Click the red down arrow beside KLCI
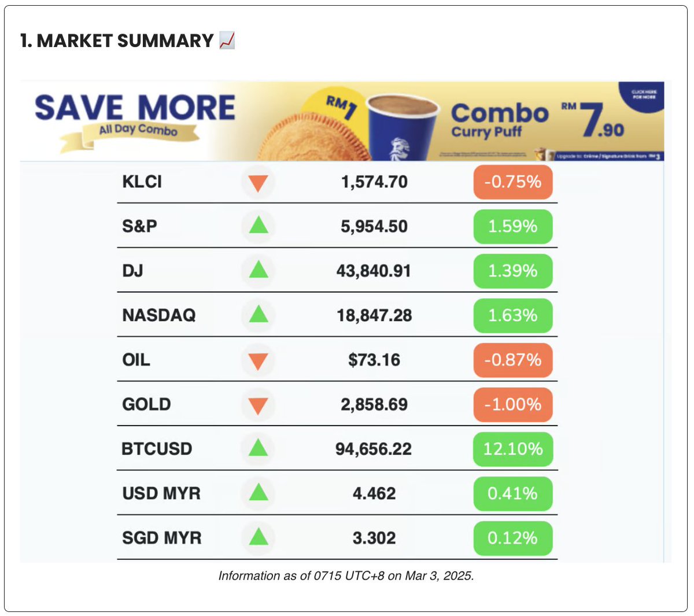 point(258,182)
